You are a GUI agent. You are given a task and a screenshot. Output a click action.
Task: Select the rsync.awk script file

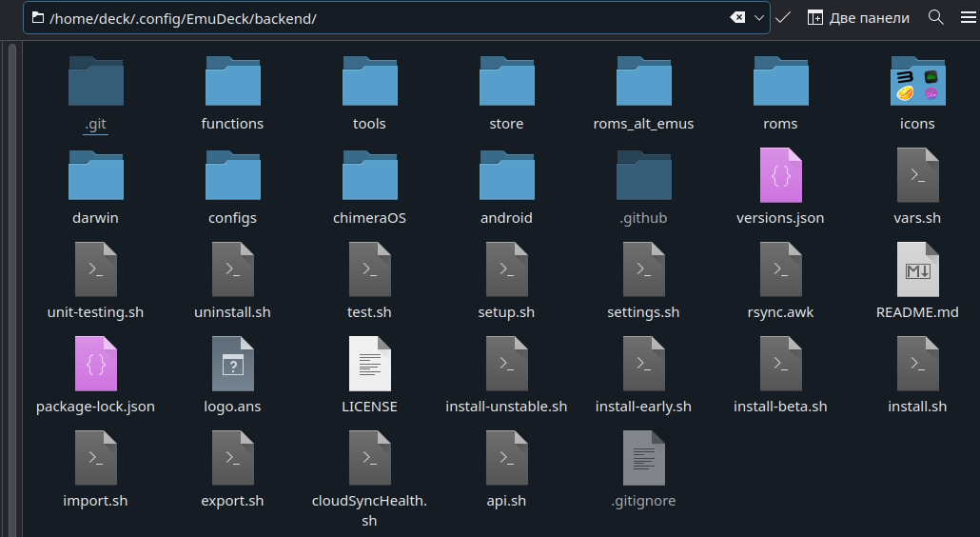coord(780,269)
